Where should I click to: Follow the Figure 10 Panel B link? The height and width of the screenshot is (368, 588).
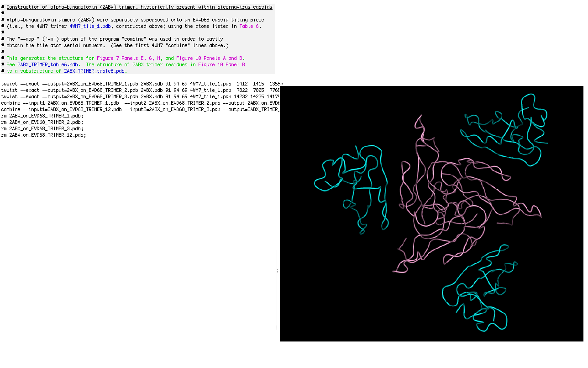(221, 64)
